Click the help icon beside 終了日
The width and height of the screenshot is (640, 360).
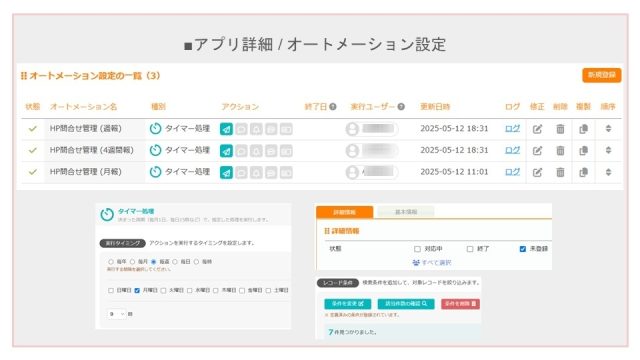click(333, 107)
